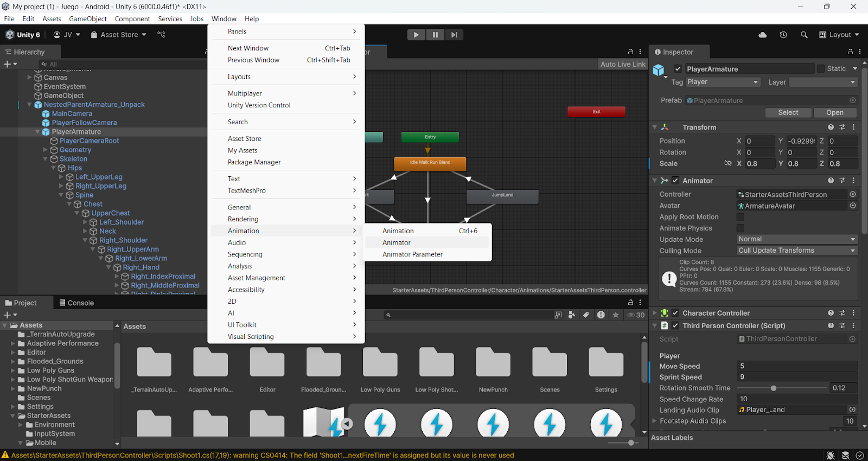The image size is (868, 461).
Task: Toggle the Animator component enabled checkbox
Action: pos(675,181)
